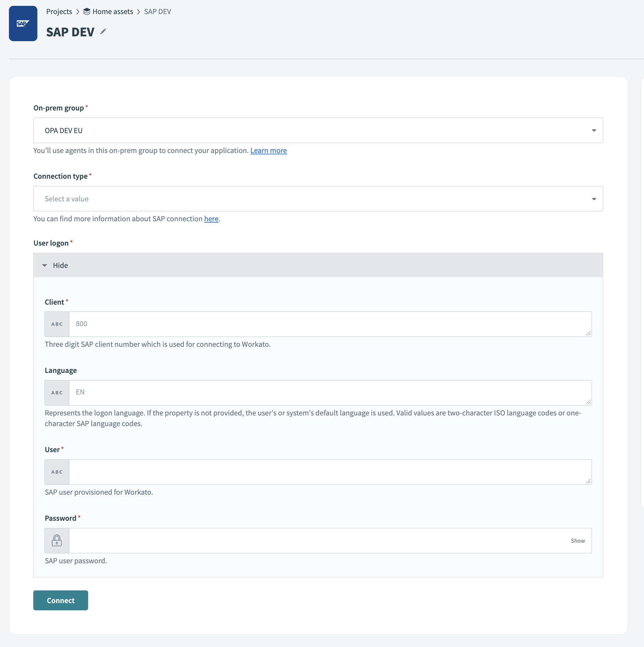Show the password text
Image resolution: width=644 pixels, height=647 pixels.
pos(577,541)
